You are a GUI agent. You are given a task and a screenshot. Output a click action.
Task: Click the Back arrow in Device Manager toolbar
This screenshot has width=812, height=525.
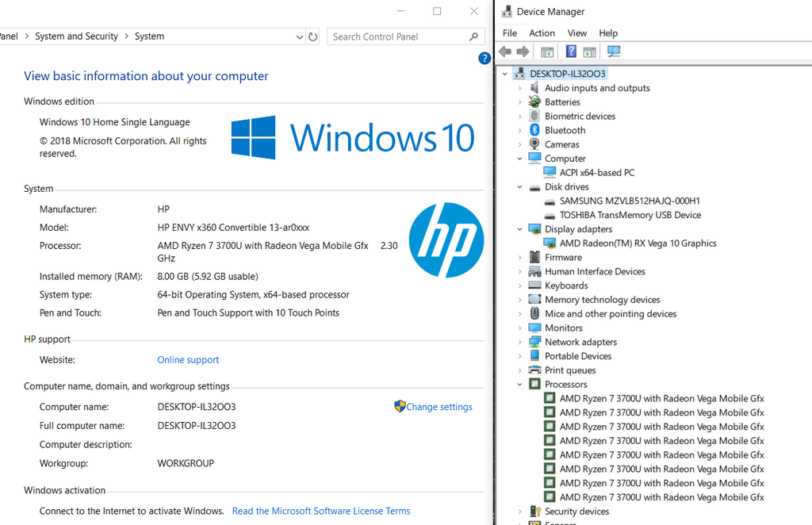point(505,52)
